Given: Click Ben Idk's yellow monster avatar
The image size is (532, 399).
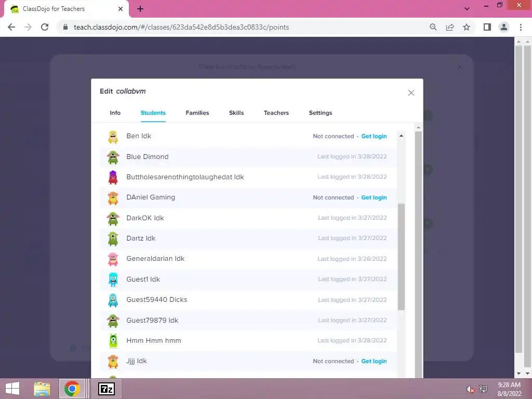Looking at the screenshot, I should [x=113, y=137].
